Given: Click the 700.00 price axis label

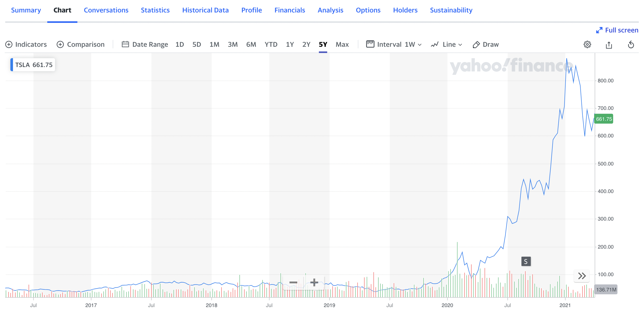Looking at the screenshot, I should click(x=606, y=108).
